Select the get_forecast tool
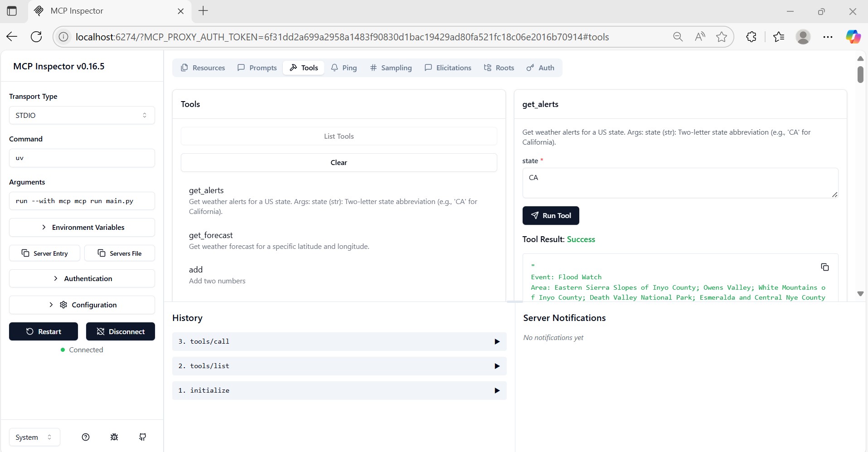This screenshot has height=452, width=868. tap(211, 235)
